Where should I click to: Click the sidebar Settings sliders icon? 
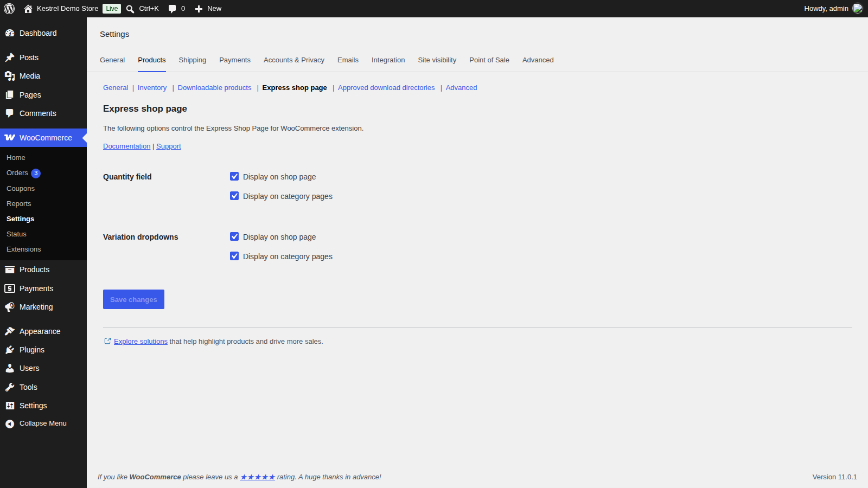click(10, 406)
